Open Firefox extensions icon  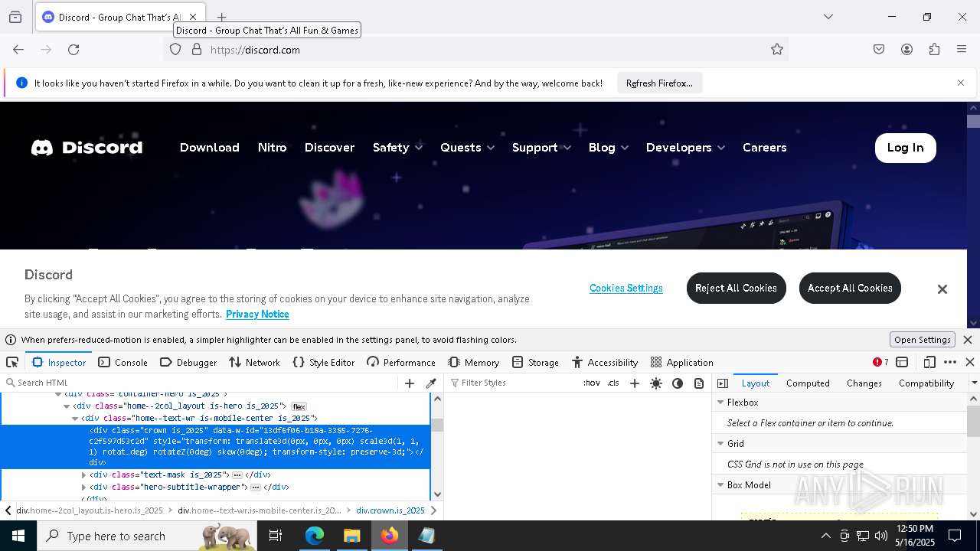[x=934, y=50]
